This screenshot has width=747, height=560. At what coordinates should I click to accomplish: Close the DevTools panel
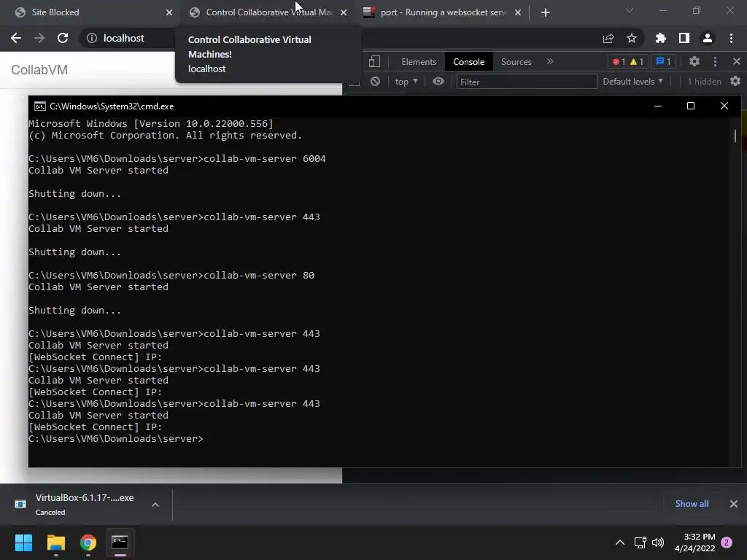click(737, 61)
